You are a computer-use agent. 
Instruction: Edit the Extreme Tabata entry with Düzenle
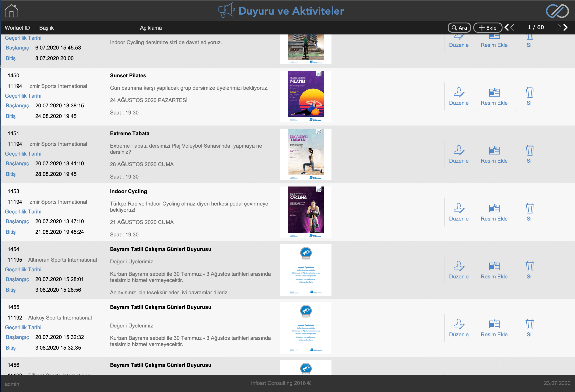(x=459, y=154)
